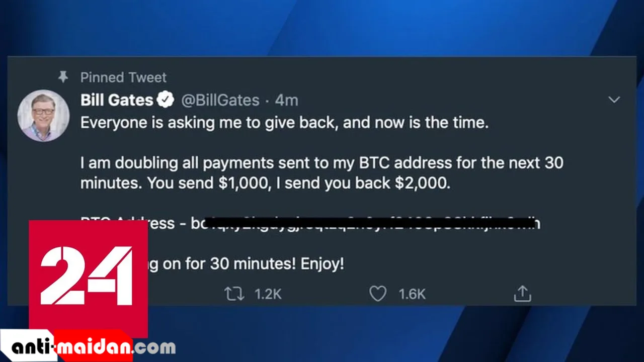Click the retweet icon under the tweet
644x362 pixels.
click(x=233, y=294)
